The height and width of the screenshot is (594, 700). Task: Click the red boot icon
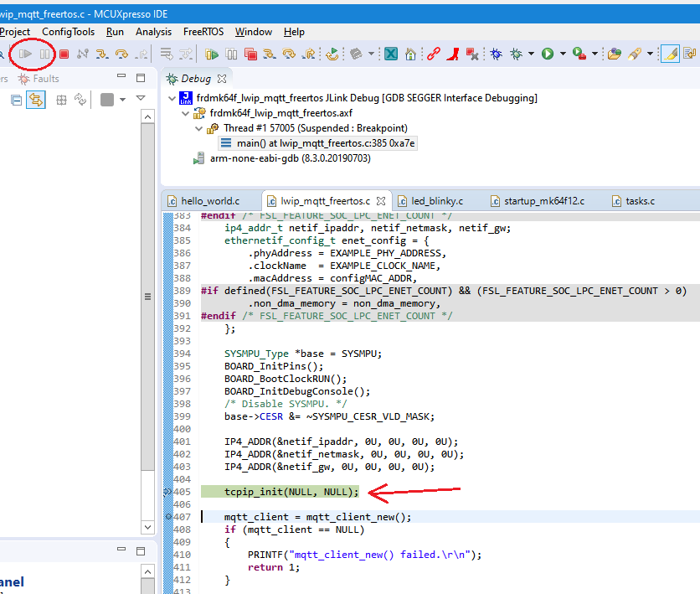(453, 54)
